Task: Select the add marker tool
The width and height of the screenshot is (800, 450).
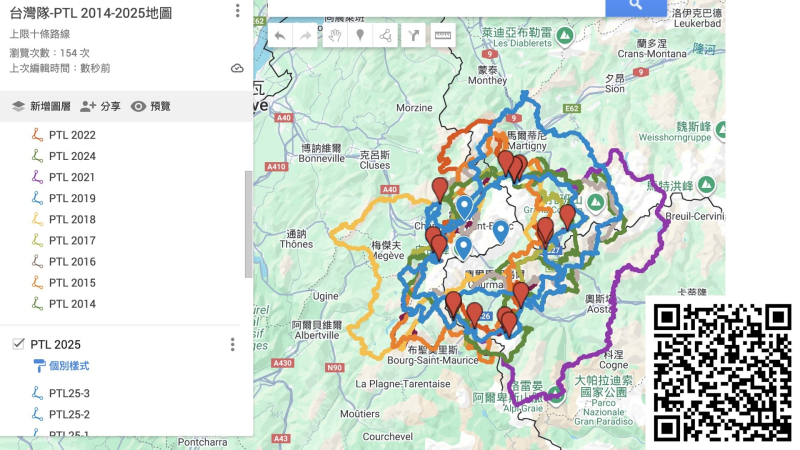Action: 360,35
